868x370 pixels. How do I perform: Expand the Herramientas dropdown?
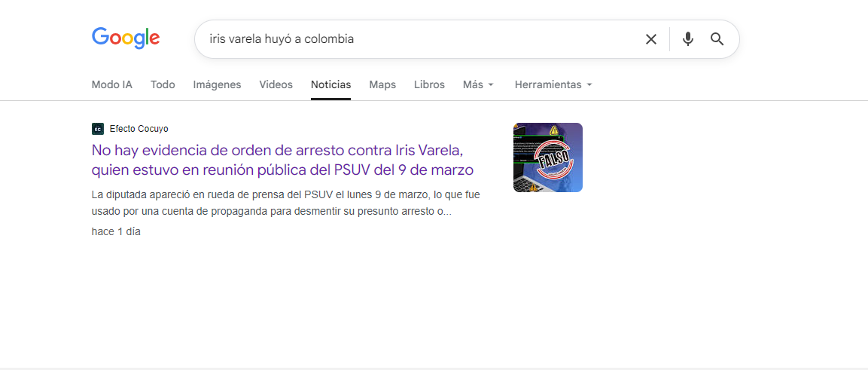pos(553,84)
